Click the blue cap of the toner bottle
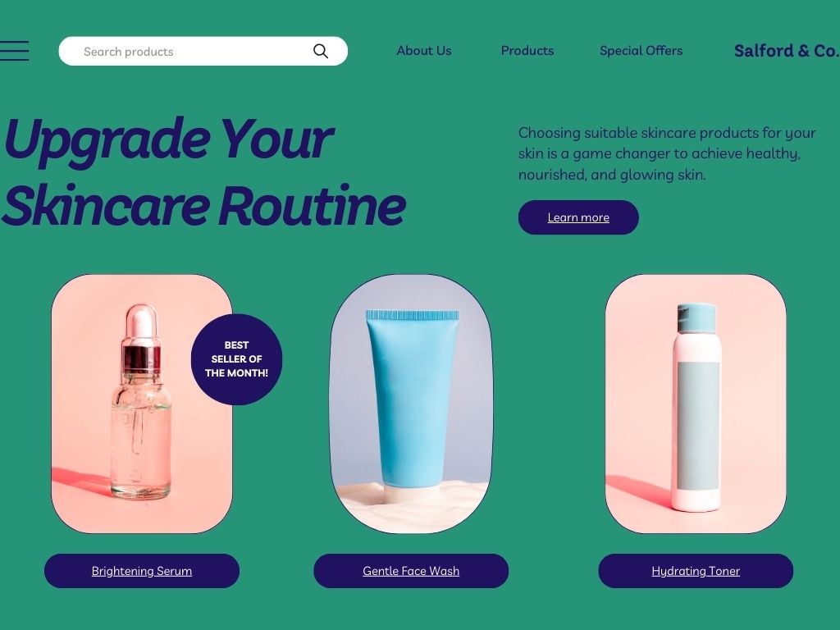 pyautogui.click(x=696, y=317)
